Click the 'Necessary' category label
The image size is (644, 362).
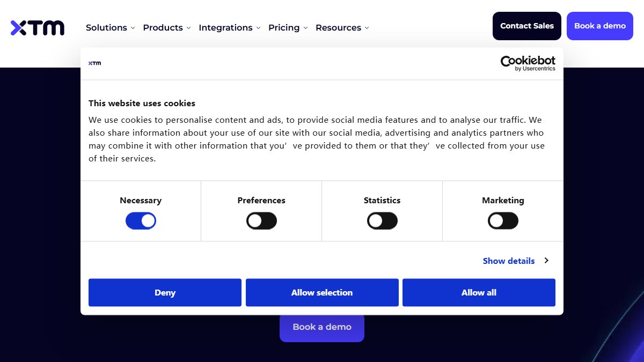click(x=141, y=200)
